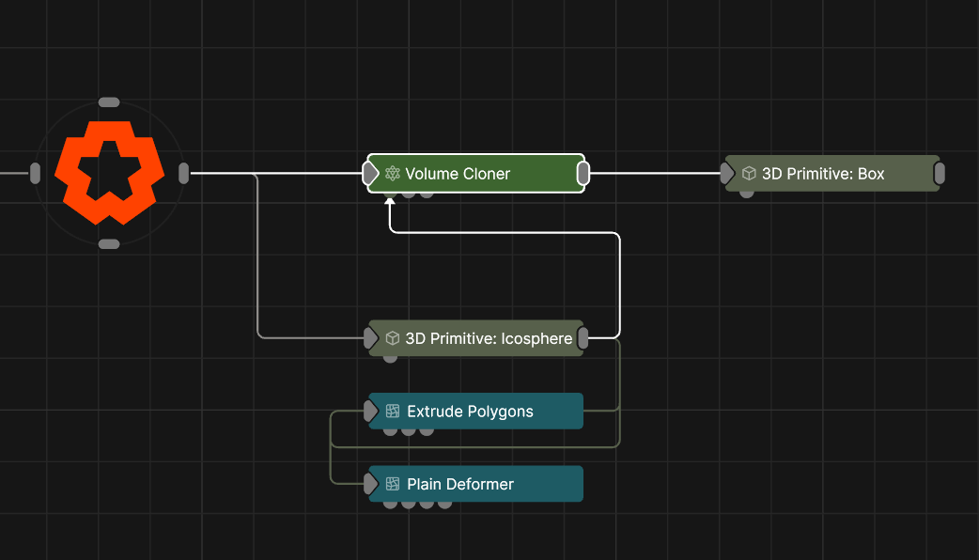The width and height of the screenshot is (979, 560).
Task: Click the root node's top port
Action: (x=109, y=101)
